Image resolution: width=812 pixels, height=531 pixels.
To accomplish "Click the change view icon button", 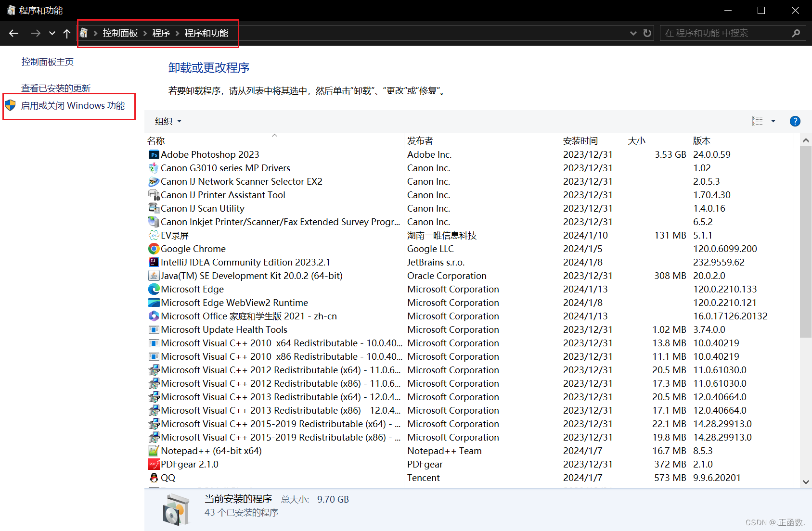I will point(758,121).
